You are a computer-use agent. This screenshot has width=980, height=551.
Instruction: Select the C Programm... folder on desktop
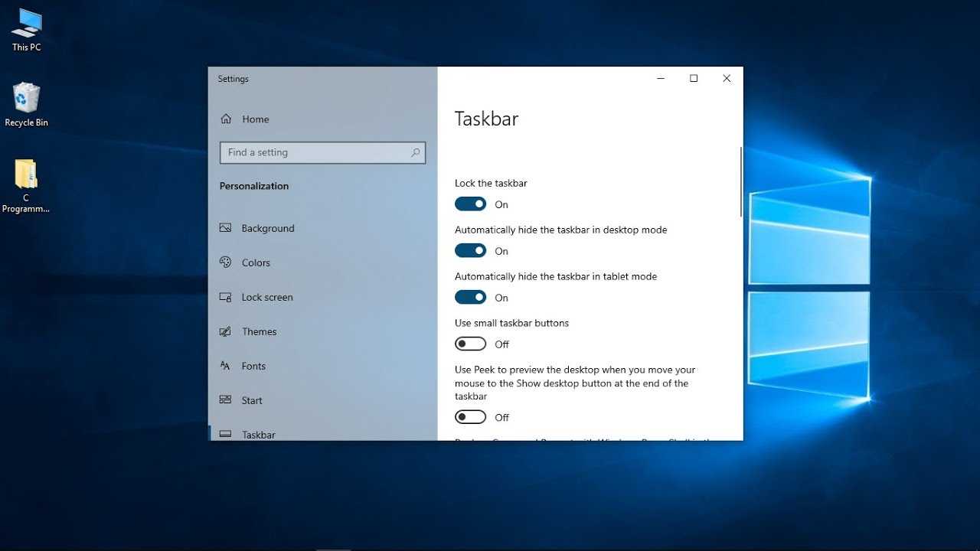(26, 186)
